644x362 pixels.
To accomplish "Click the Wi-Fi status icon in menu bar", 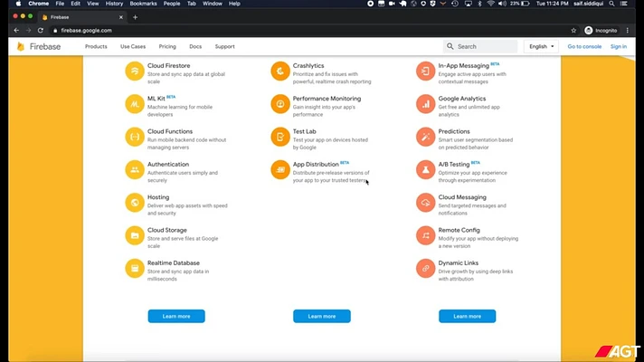I will tap(490, 4).
